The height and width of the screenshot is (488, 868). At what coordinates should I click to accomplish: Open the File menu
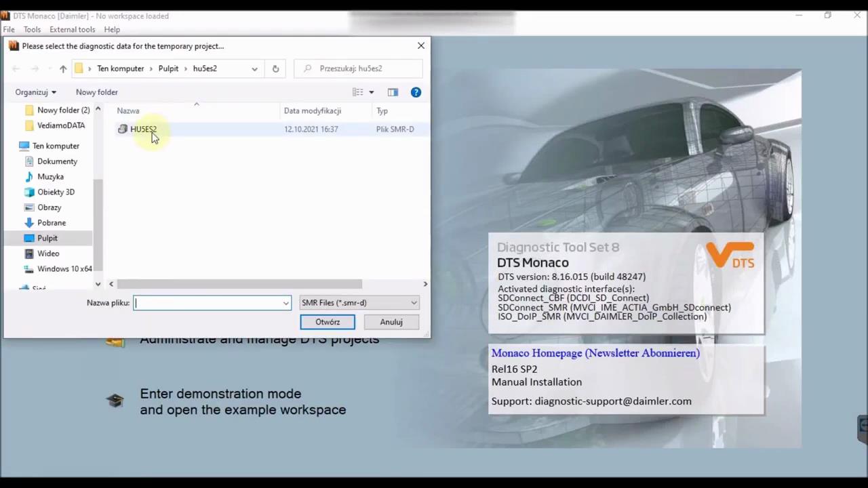tap(9, 29)
